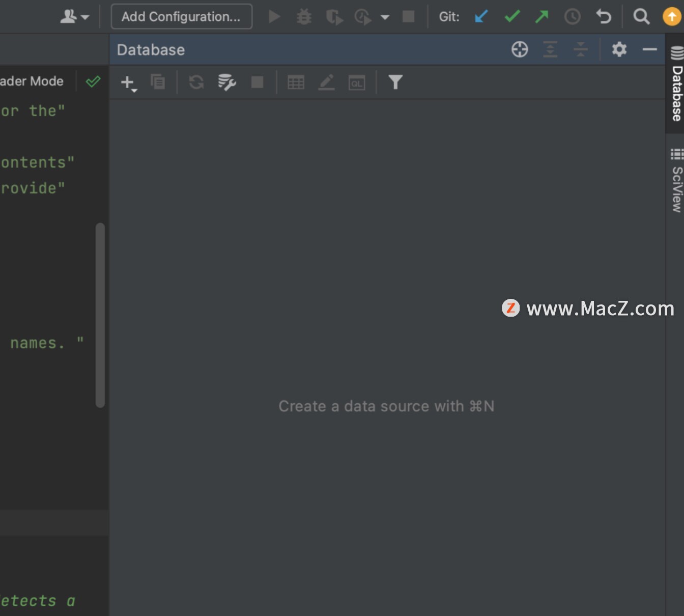Open the Jump to Query Console icon
The image size is (684, 616).
pyautogui.click(x=357, y=82)
